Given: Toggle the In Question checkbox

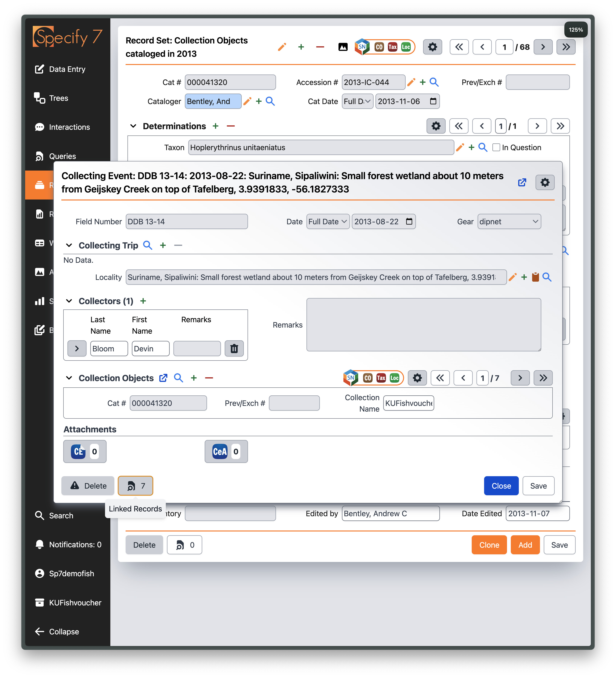Looking at the screenshot, I should pyautogui.click(x=496, y=147).
